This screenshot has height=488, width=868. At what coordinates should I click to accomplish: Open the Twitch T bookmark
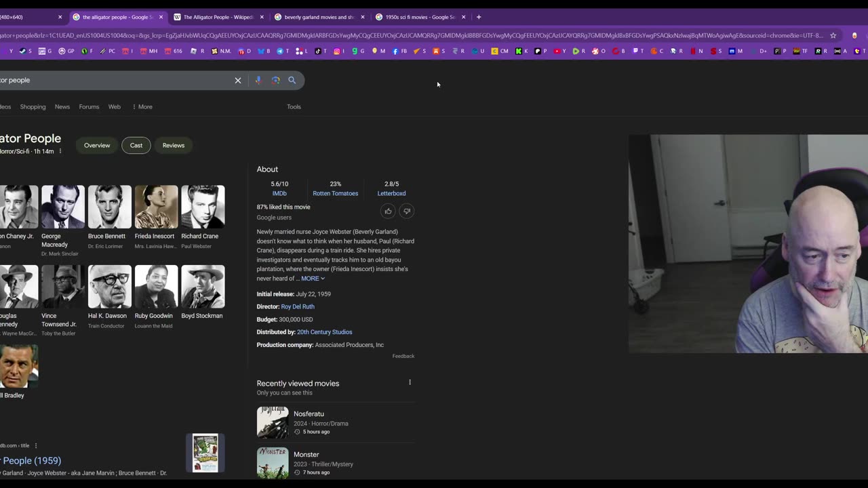638,51
